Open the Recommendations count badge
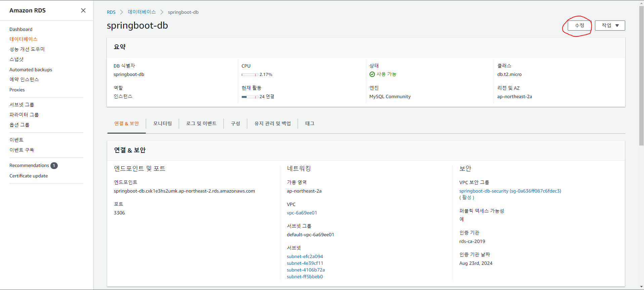The image size is (644, 290). 54,166
